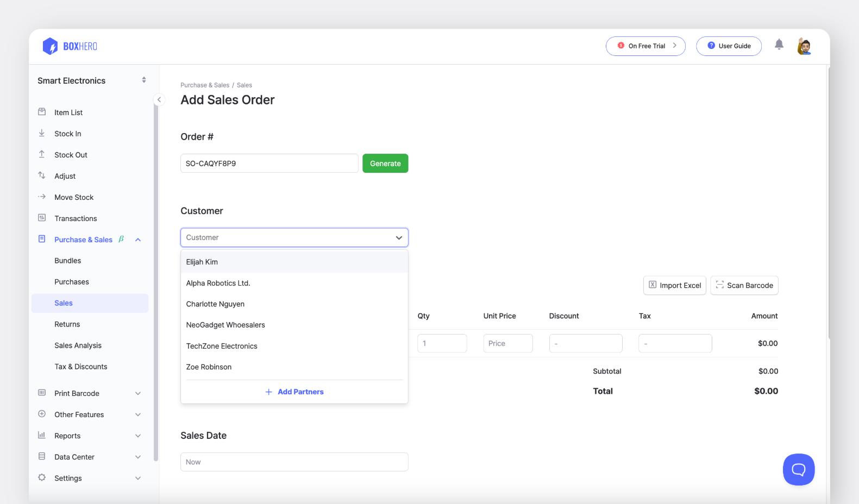
Task: Open the chat support bubble
Action: tap(799, 469)
